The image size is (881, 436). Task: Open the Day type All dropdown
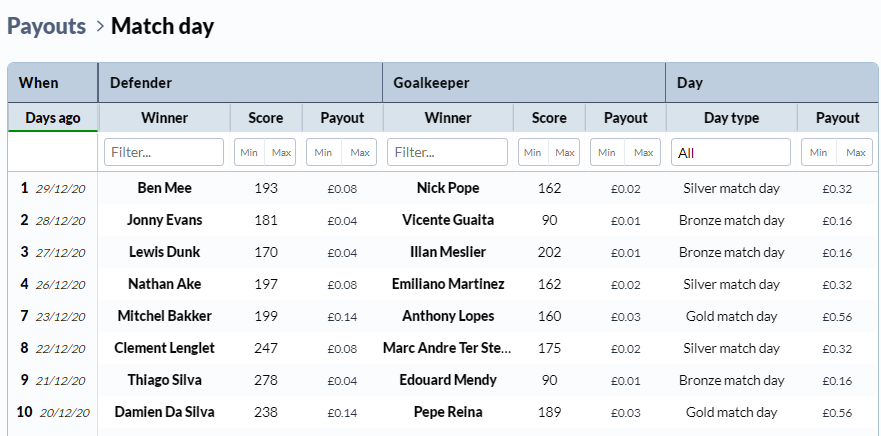tap(731, 152)
